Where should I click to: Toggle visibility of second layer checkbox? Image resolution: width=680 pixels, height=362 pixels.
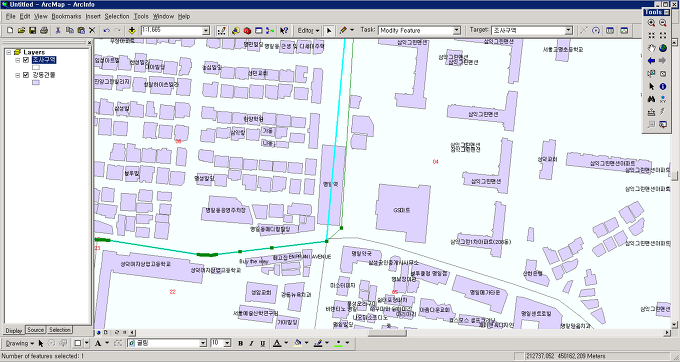click(x=26, y=75)
